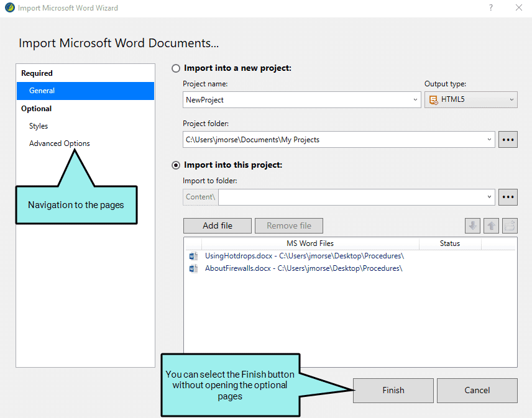This screenshot has height=418, width=532.
Task: Expand the Project folder dropdown arrow
Action: (489, 140)
